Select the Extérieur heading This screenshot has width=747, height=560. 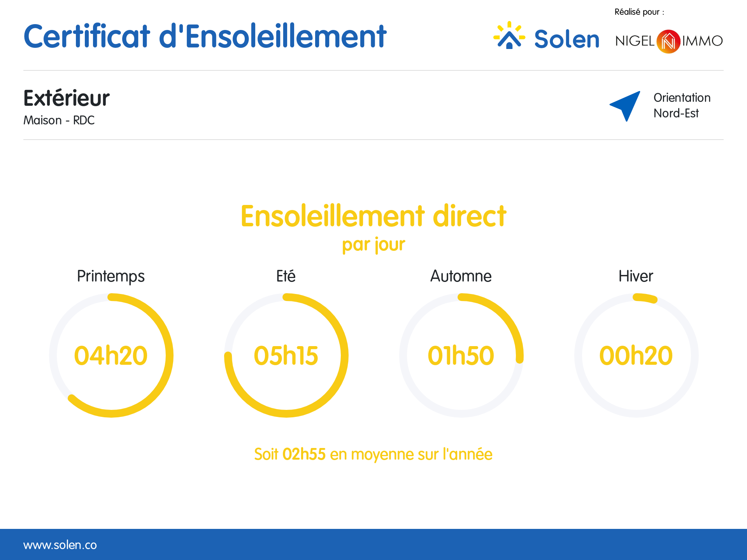pos(67,98)
